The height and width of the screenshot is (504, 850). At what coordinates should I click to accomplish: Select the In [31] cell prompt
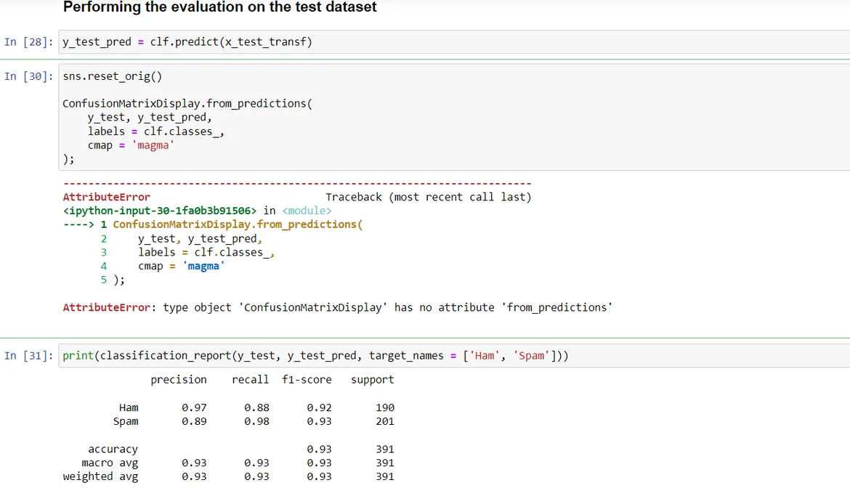(x=28, y=356)
